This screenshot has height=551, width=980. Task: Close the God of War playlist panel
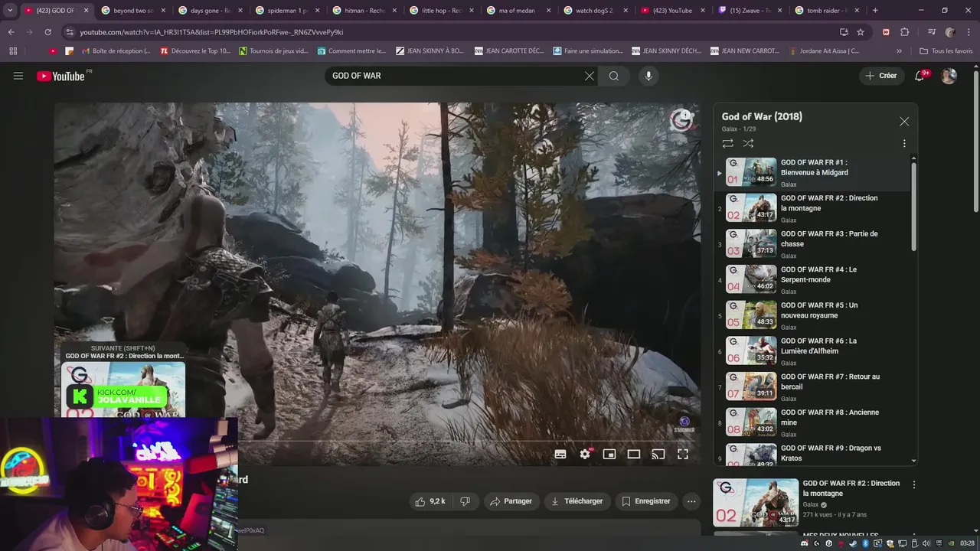tap(904, 122)
